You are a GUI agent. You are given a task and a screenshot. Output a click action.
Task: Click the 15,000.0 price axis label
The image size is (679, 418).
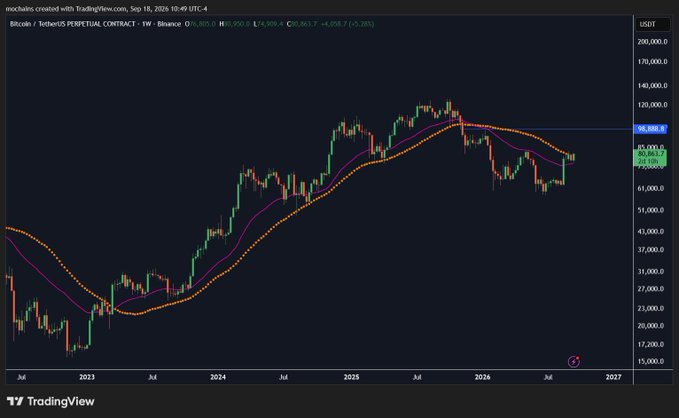click(x=650, y=361)
